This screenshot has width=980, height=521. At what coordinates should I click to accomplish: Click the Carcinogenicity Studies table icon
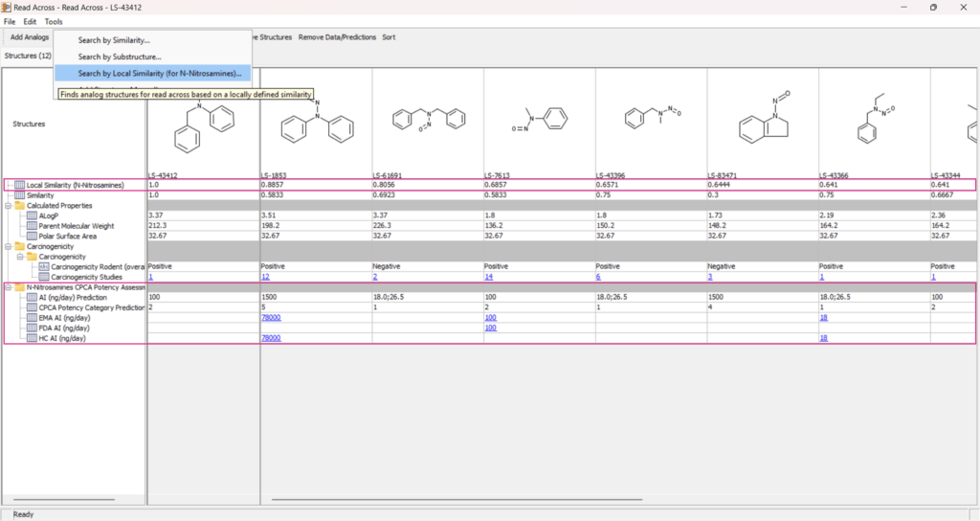tap(43, 277)
